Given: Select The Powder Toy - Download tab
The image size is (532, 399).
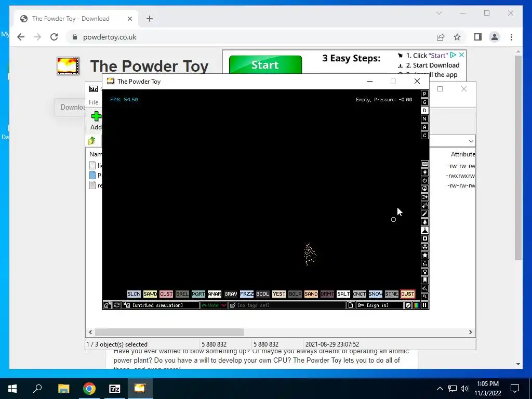Looking at the screenshot, I should pos(76,19).
